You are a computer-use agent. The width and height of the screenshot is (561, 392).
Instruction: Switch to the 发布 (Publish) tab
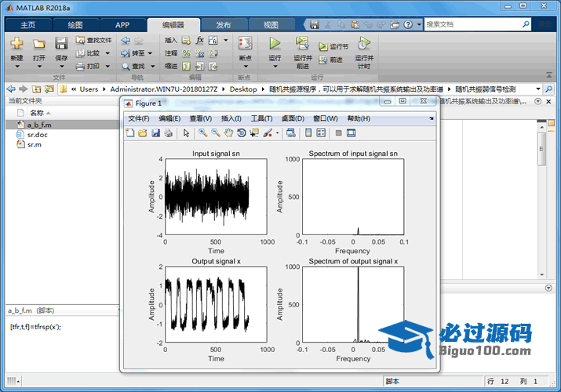pos(224,24)
